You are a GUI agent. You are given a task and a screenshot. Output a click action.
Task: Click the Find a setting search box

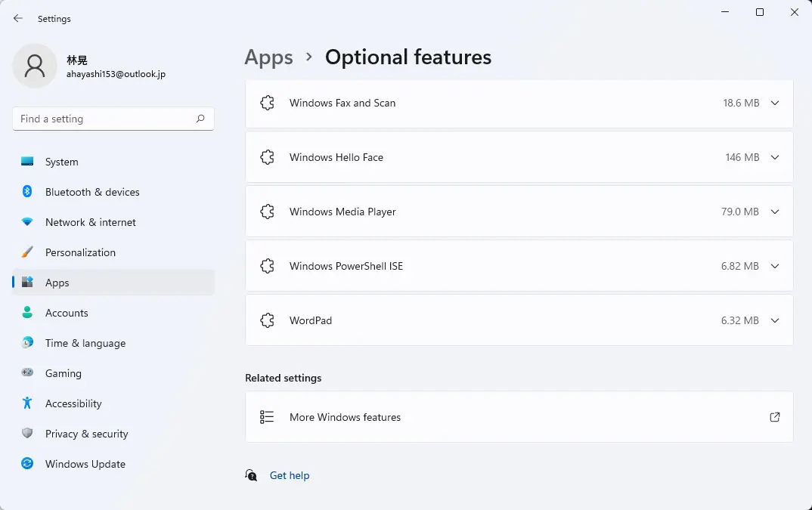[x=113, y=119]
